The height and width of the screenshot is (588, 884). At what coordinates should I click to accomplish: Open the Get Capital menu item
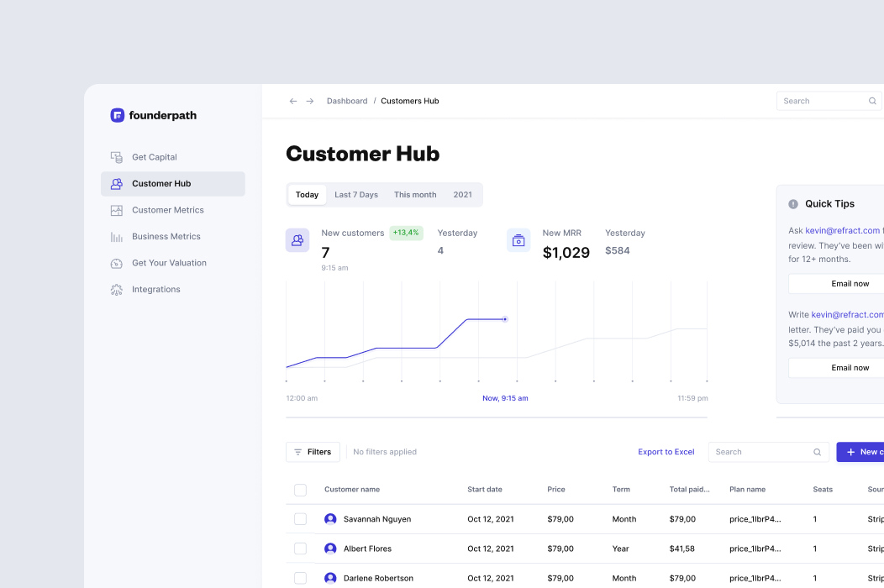pos(173,157)
